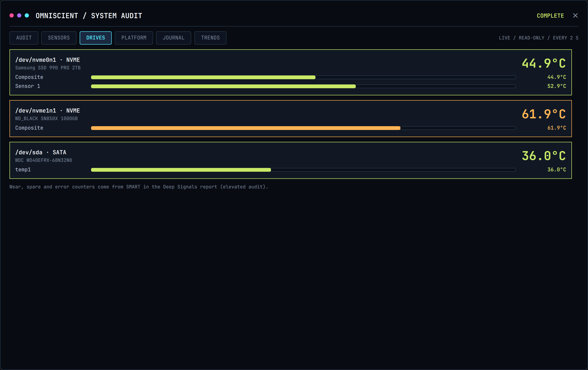Click the Sensor 1 temperature bar
The image size is (588, 370).
303,86
